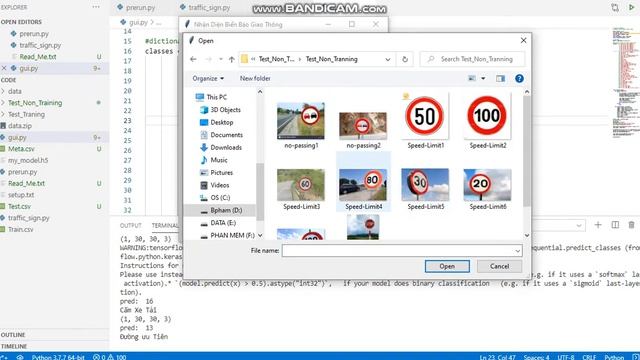This screenshot has height=360, width=640.
Task: Open the Organize menu
Action: [x=208, y=78]
